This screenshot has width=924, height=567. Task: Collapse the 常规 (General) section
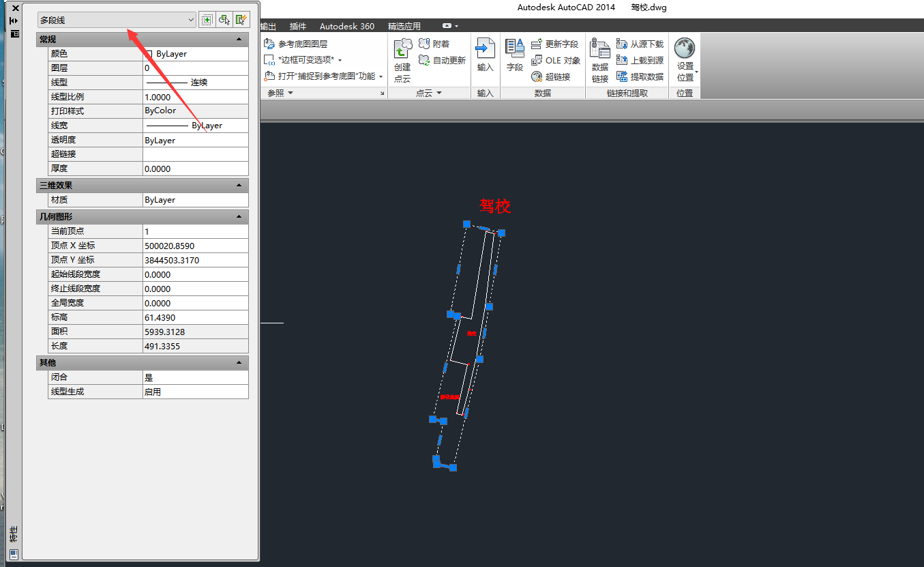[239, 40]
